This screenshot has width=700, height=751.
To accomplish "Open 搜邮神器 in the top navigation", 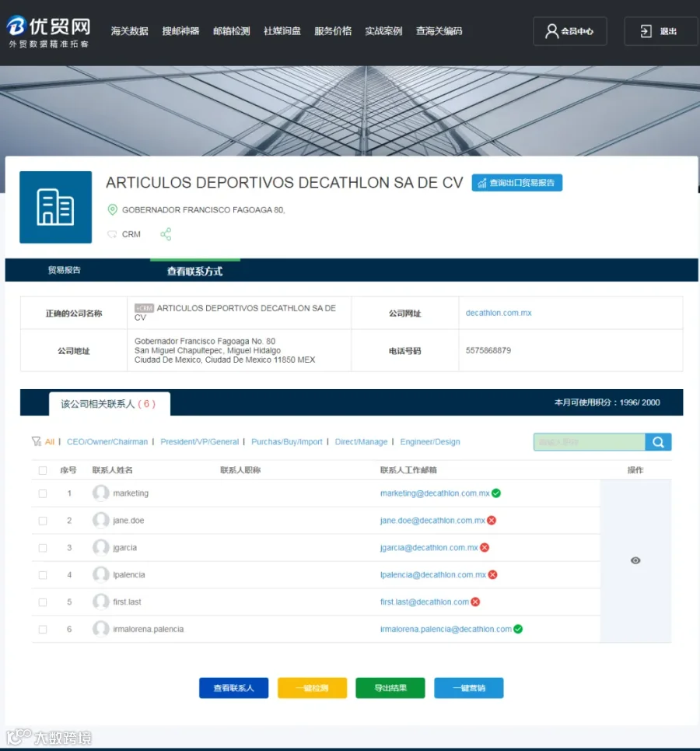I will 180,31.
